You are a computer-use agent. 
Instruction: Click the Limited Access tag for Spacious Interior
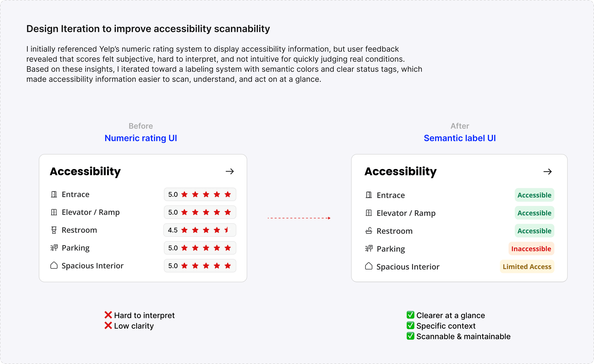click(527, 266)
